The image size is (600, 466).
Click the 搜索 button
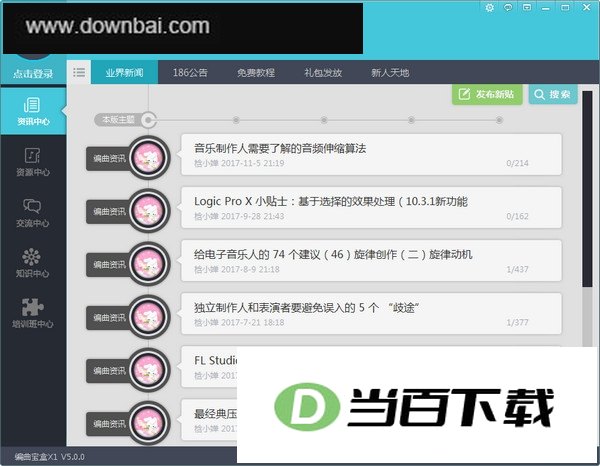click(553, 94)
